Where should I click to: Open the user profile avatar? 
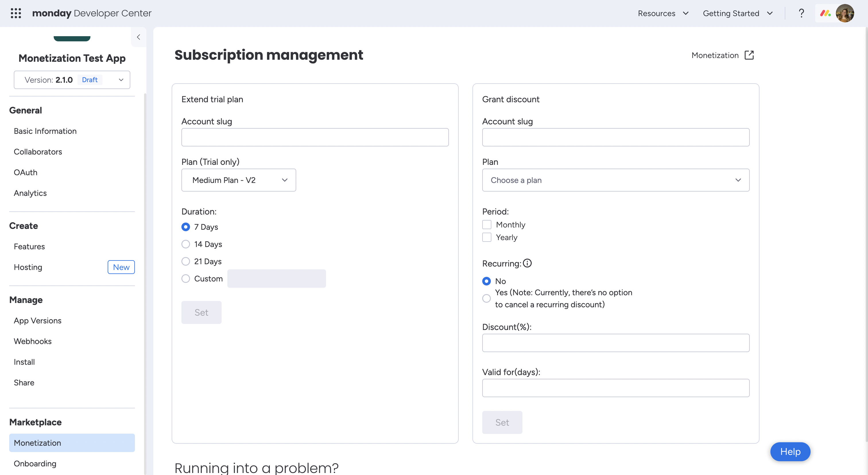[845, 13]
